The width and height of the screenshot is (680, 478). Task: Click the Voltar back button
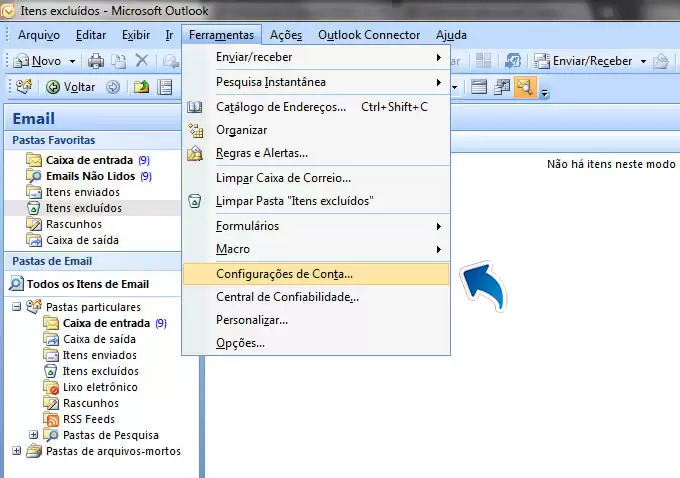point(71,87)
